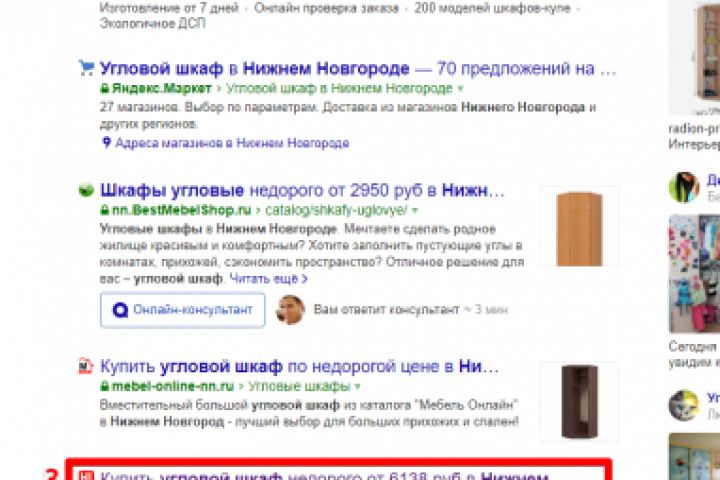Click the shopping cart icon beside Угловой шкаф result
This screenshot has height=480, width=720.
[86, 68]
